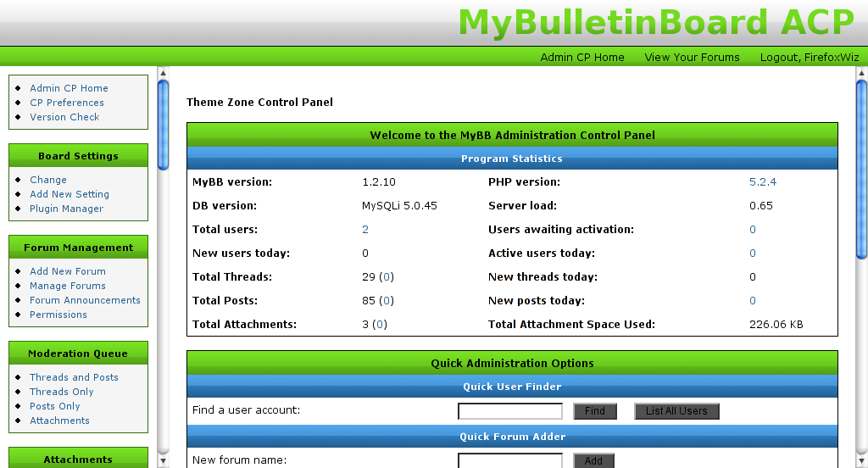Click Users awaiting activation count link
The image size is (868, 468).
pyautogui.click(x=753, y=229)
